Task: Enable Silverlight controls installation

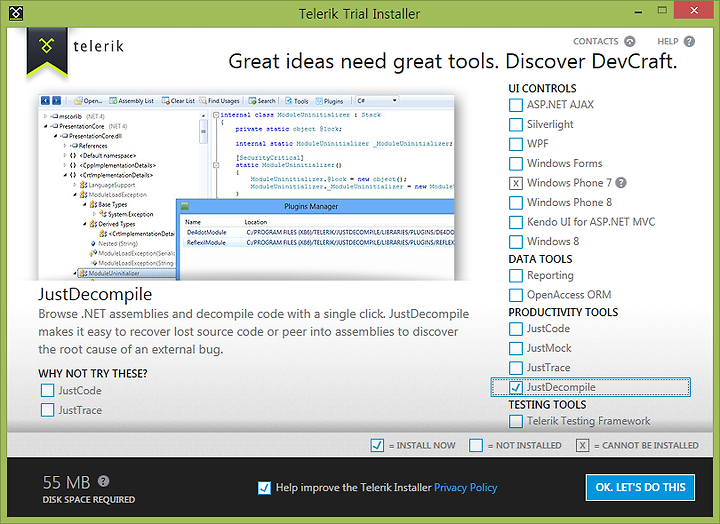Action: tap(516, 124)
